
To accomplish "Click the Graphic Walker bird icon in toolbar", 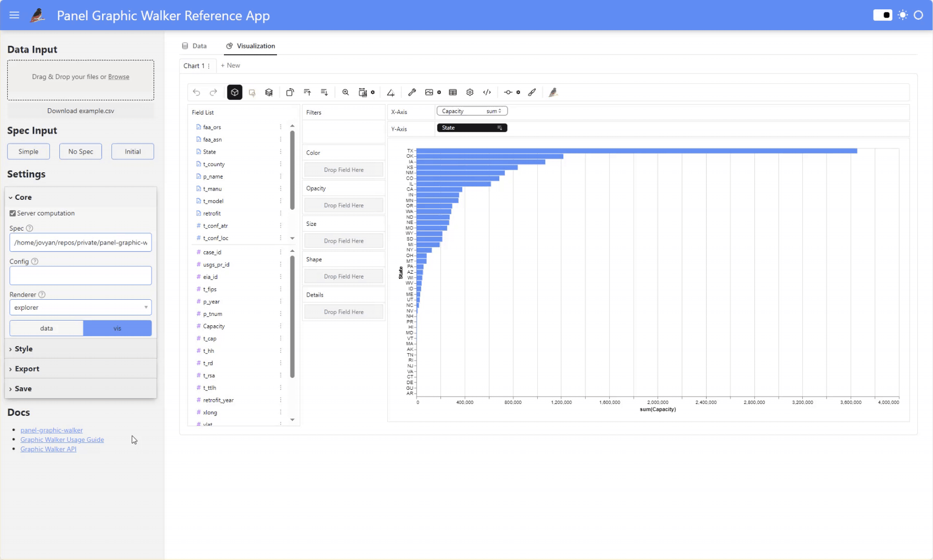I will (553, 92).
